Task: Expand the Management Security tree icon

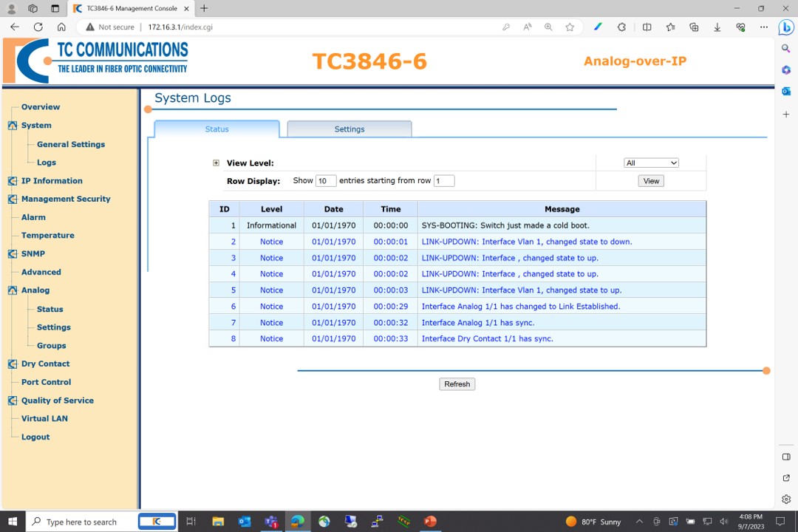Action: click(13, 199)
